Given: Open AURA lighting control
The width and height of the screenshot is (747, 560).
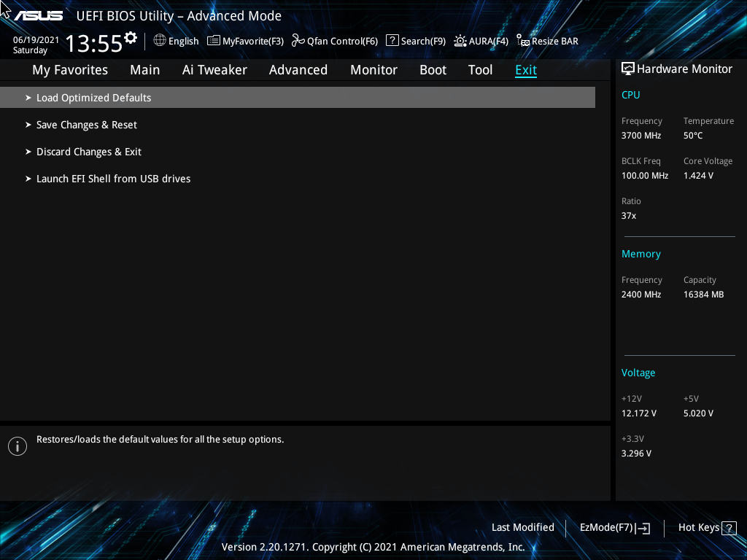Looking at the screenshot, I should [x=481, y=41].
